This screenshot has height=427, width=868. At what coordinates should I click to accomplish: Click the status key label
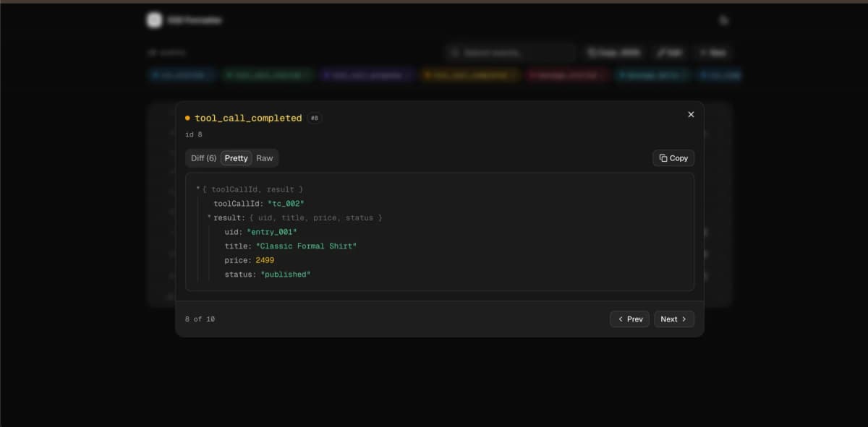click(241, 275)
